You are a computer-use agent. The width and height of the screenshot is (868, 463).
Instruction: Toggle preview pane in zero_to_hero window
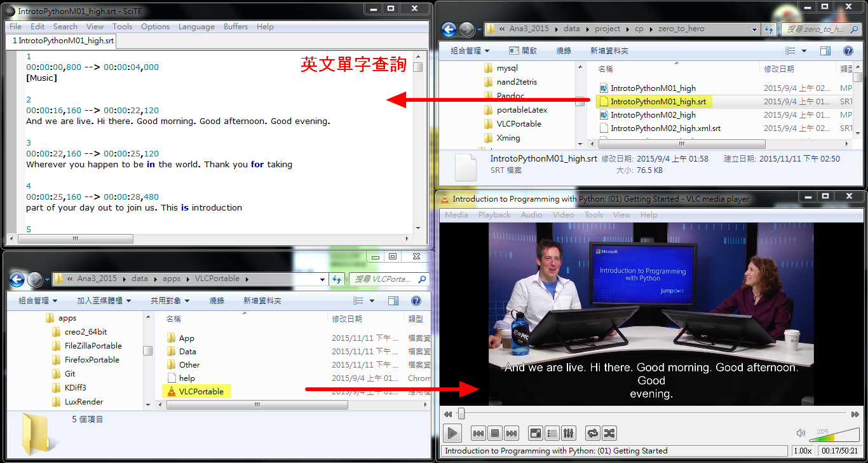pos(825,51)
